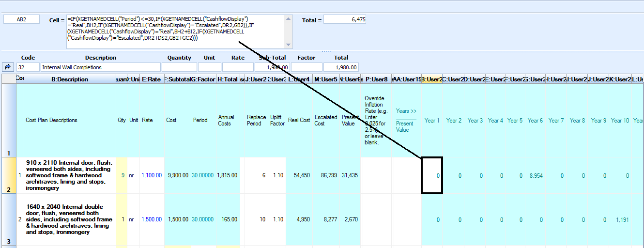Click the formula box scroll-up arrow
This screenshot has width=644, height=248.
[x=289, y=19]
